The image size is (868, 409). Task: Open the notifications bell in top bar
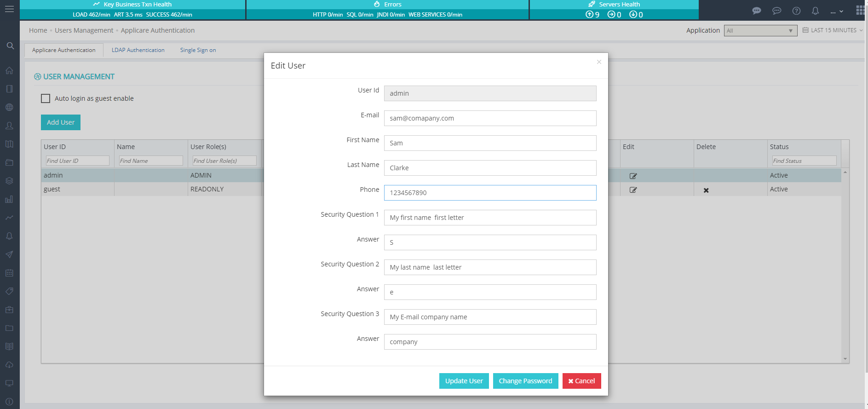tap(815, 11)
